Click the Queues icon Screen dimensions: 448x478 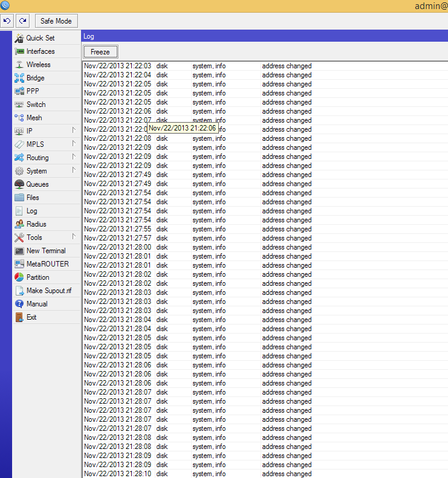(19, 184)
